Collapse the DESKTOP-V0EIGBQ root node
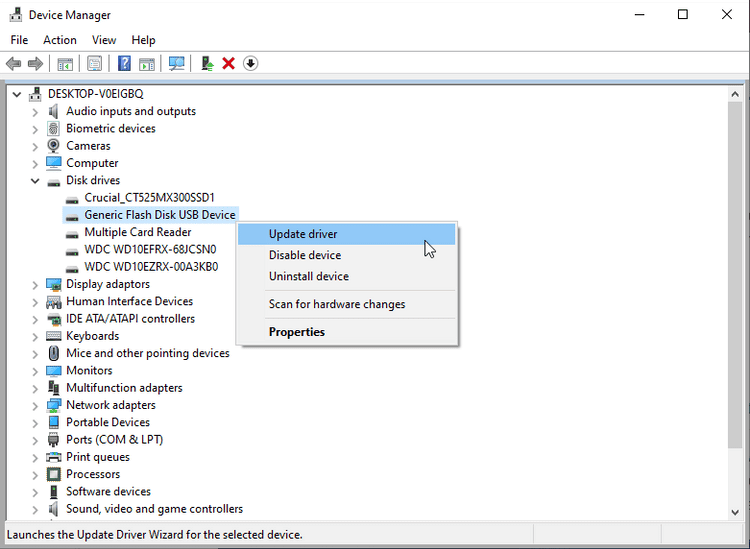The height and width of the screenshot is (549, 750). 17,94
